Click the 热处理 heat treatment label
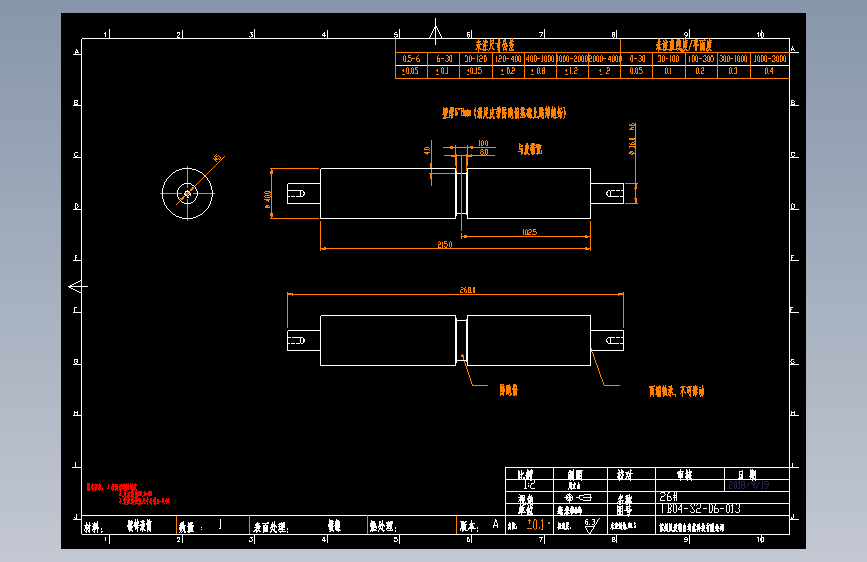The width and height of the screenshot is (867, 562). click(383, 527)
